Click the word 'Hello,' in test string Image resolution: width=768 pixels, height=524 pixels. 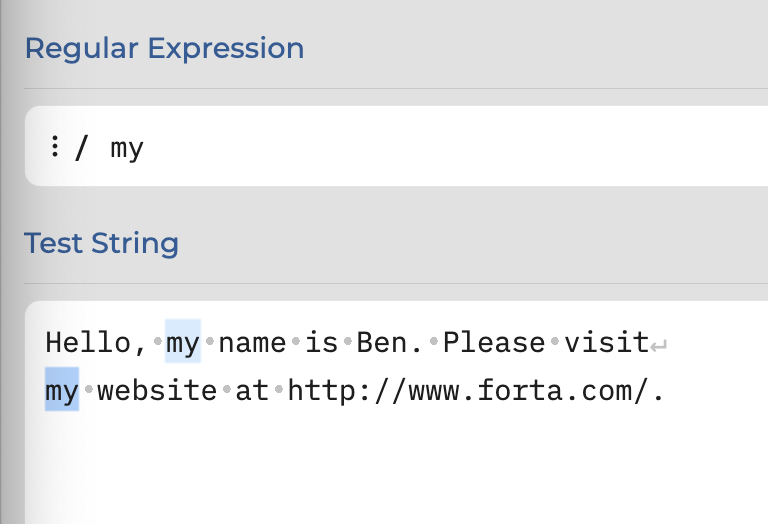coord(96,342)
